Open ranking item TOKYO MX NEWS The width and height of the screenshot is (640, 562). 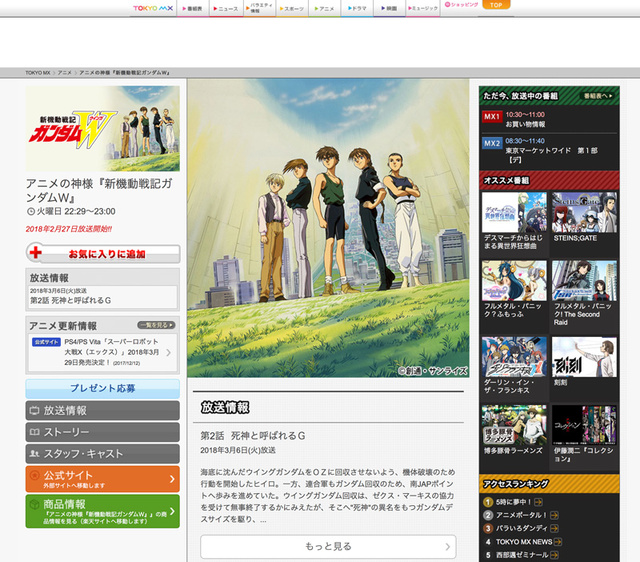(524, 542)
